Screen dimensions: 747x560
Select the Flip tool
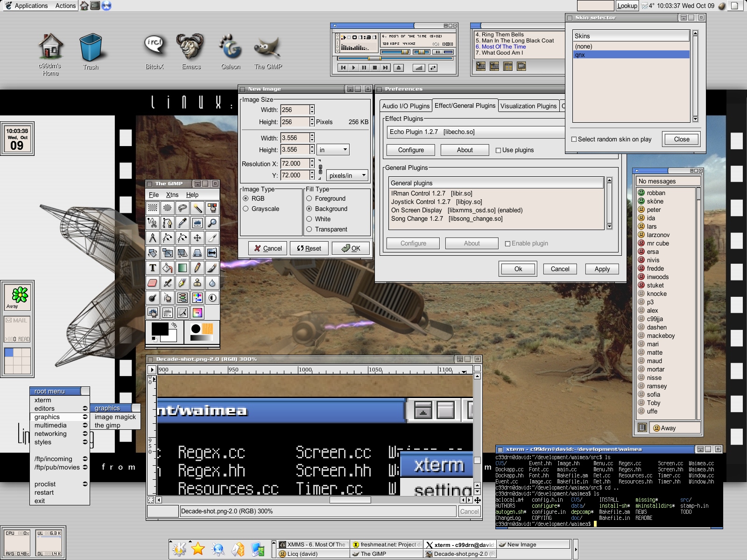(212, 253)
